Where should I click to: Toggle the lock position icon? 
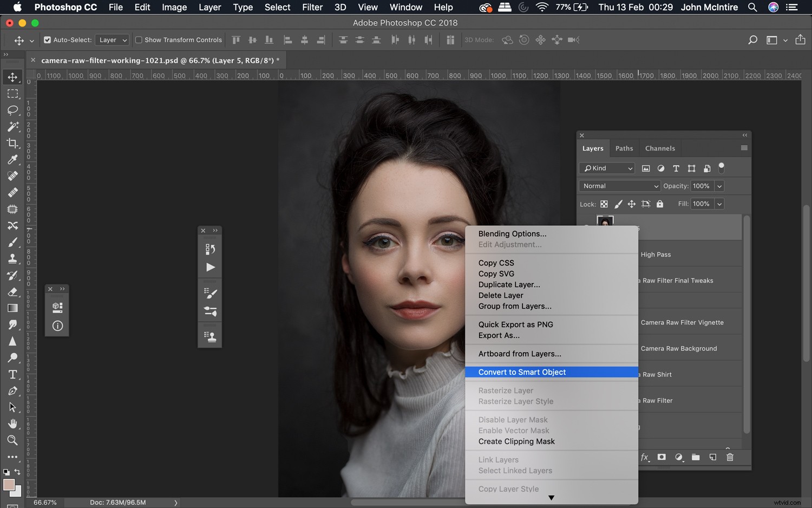(x=632, y=204)
